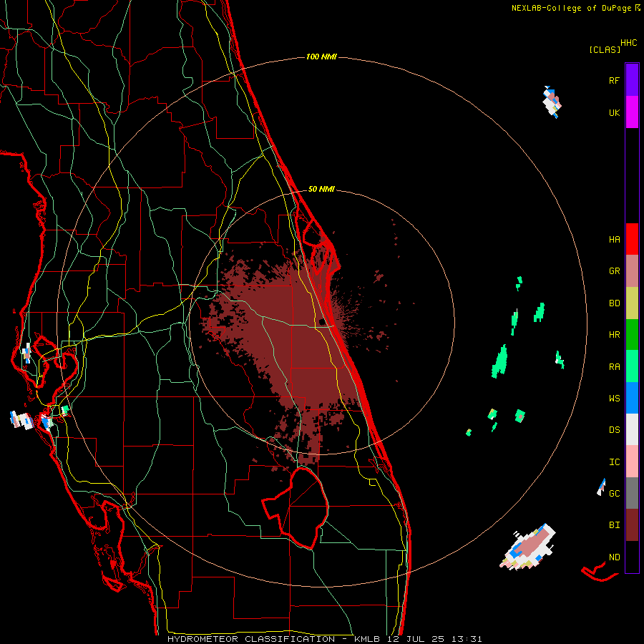Click the "IC" legend label
Image resolution: width=644 pixels, height=644 pixels.
[614, 462]
